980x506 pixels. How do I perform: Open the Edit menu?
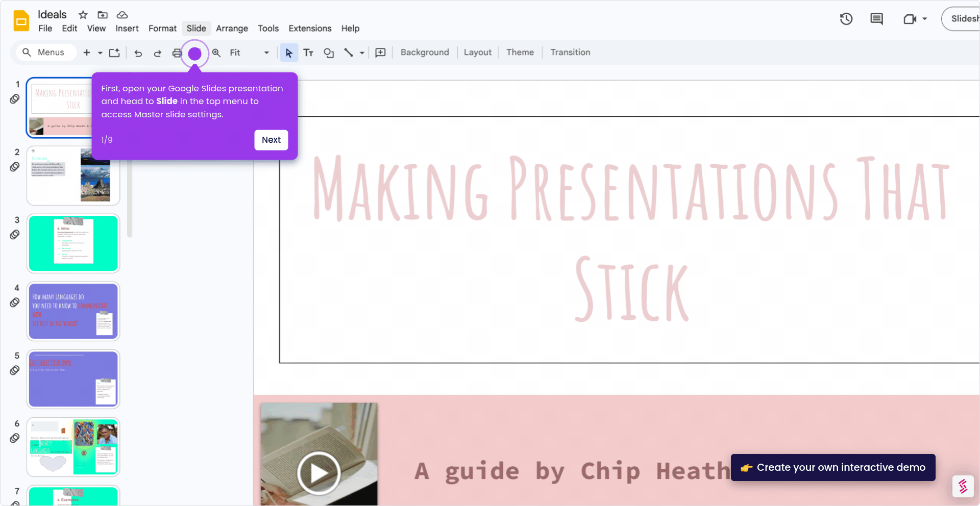69,29
